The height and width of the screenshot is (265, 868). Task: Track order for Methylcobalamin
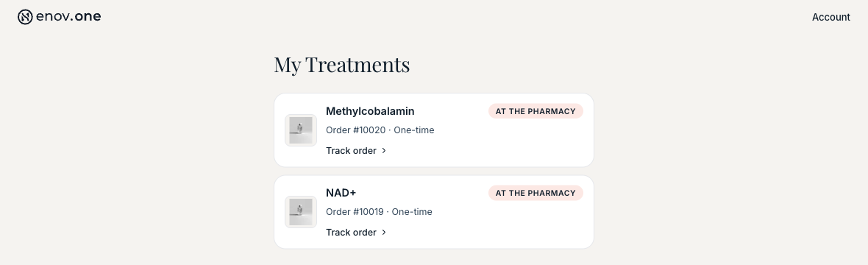pos(351,151)
